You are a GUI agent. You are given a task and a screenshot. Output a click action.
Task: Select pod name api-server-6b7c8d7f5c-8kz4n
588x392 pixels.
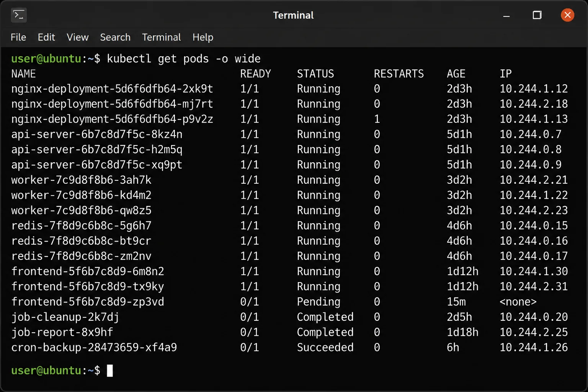tap(97, 134)
